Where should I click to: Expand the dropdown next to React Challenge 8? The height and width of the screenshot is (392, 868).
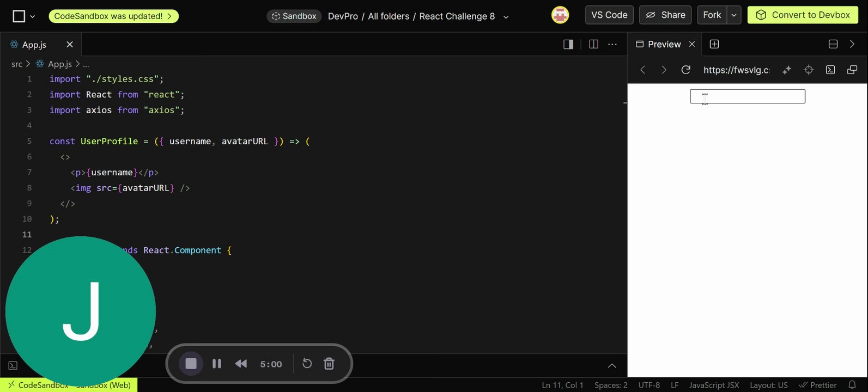tap(506, 17)
